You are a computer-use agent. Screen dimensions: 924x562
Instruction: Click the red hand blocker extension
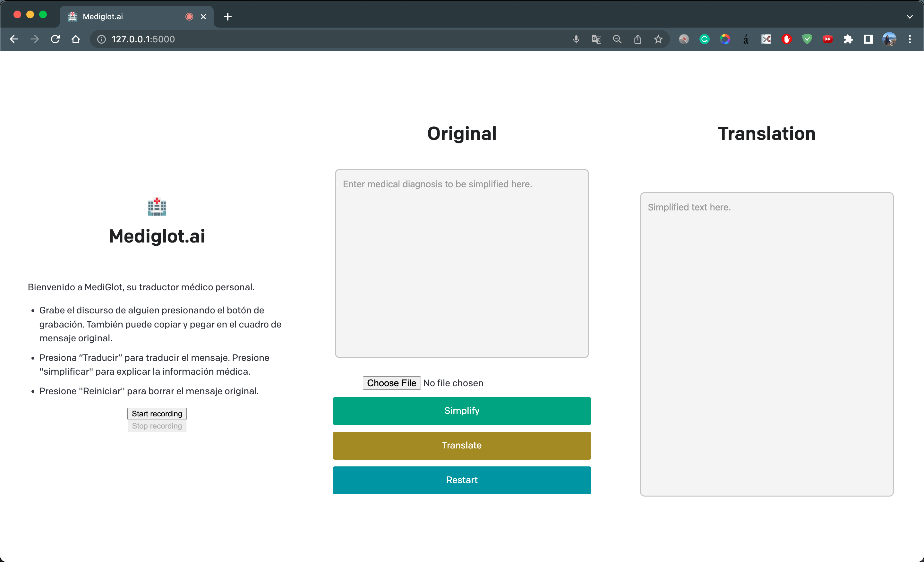coord(786,39)
